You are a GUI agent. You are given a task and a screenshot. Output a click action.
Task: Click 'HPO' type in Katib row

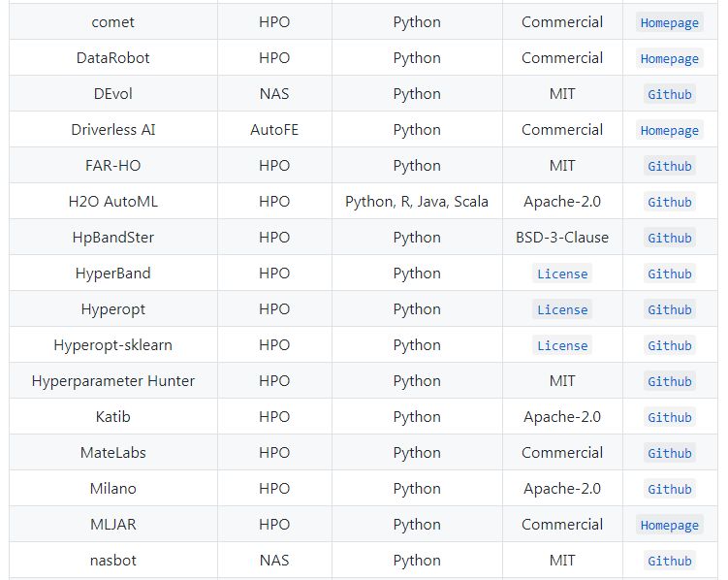coord(274,416)
